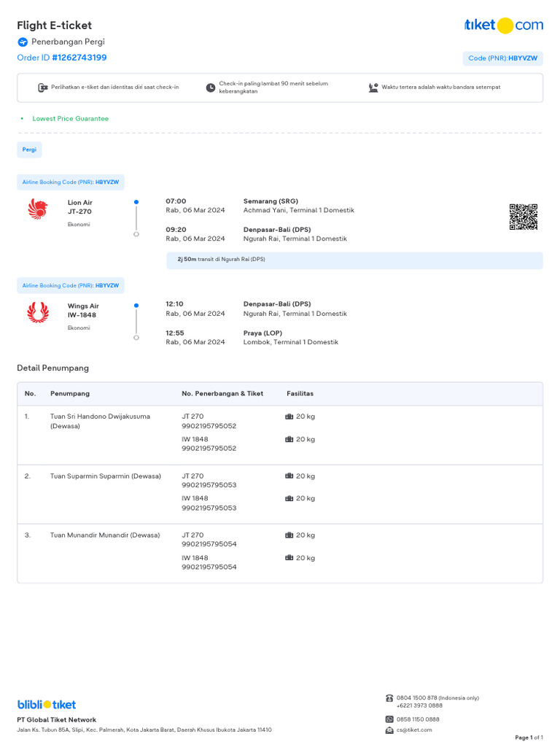The height and width of the screenshot is (747, 560).
Task: Click the email envelope icon in footer
Action: (x=389, y=729)
